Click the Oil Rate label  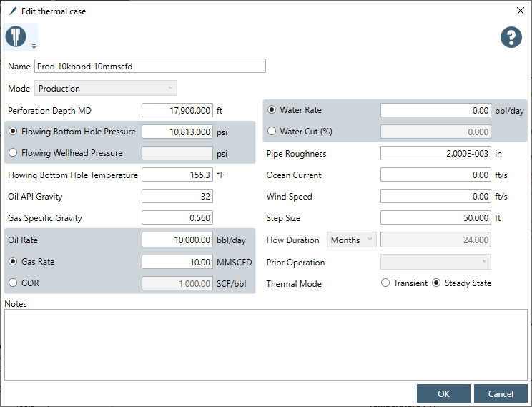tap(23, 240)
